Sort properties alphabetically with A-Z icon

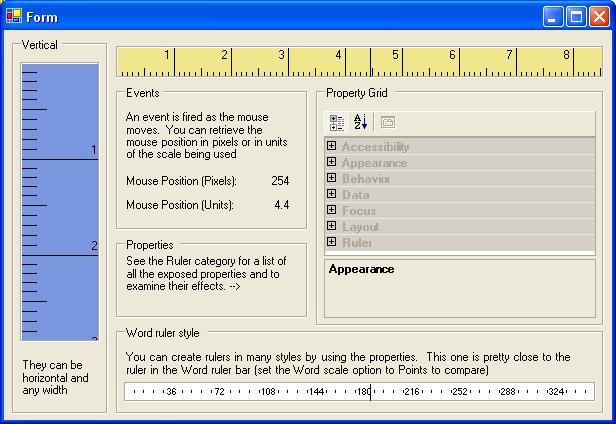click(360, 123)
